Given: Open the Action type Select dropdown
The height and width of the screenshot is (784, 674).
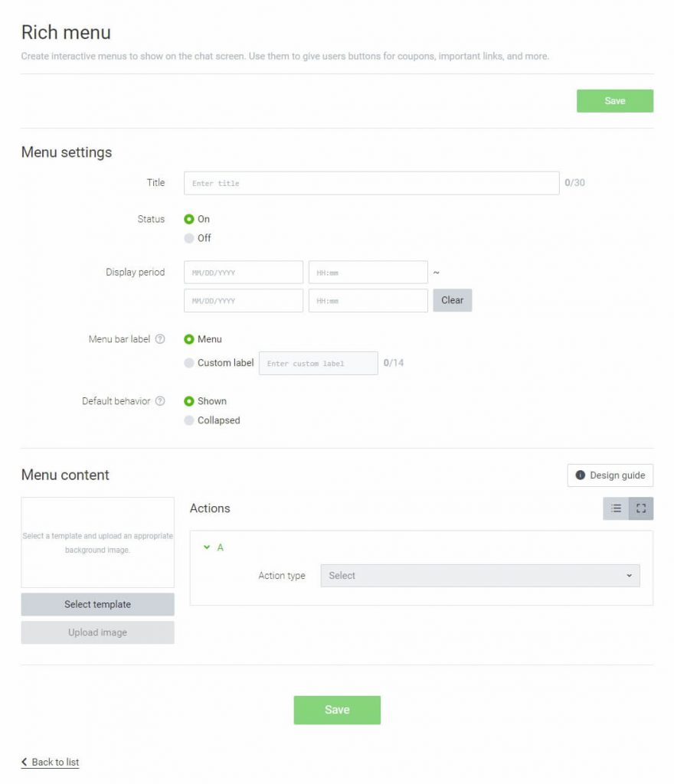Looking at the screenshot, I should pyautogui.click(x=480, y=576).
